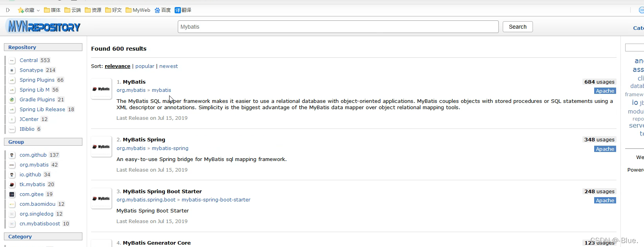This screenshot has width=644, height=247.
Task: Click the JCenter repository icon
Action: click(12, 119)
